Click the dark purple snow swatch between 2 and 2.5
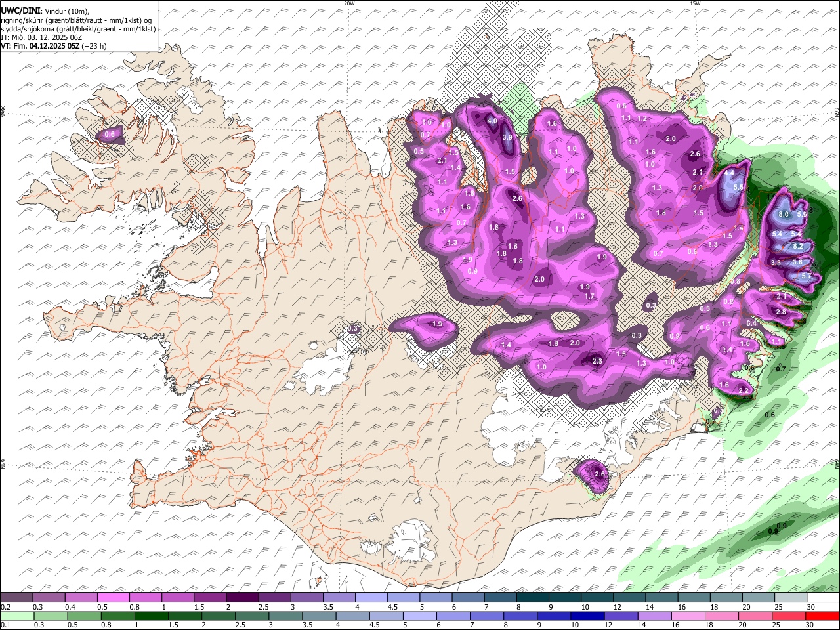 [x=241, y=598]
